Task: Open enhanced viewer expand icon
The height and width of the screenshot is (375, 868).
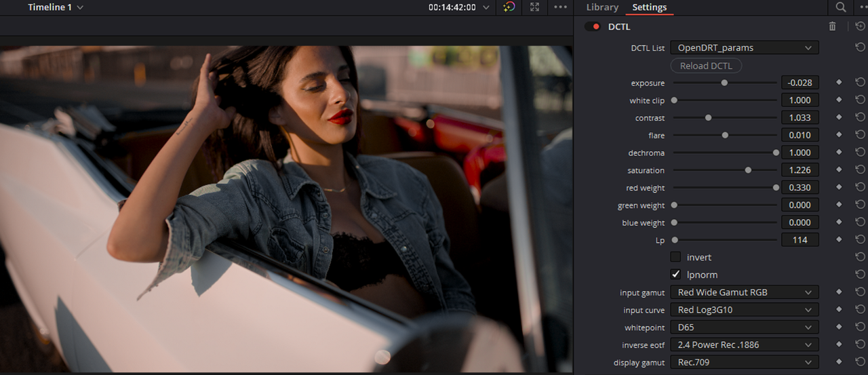Action: 535,7
